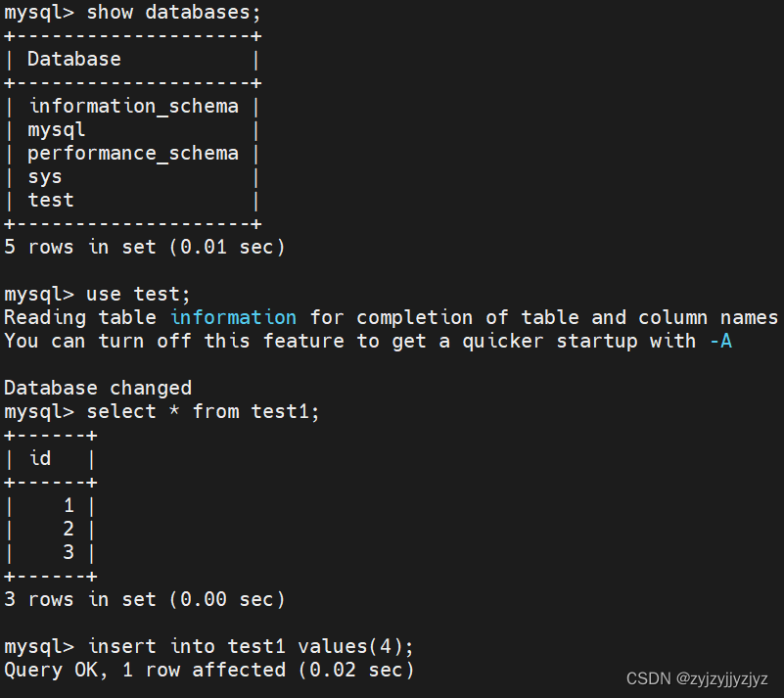This screenshot has width=784, height=698.
Task: Click the 'insert into test1 values(4);' command
Action: [x=251, y=646]
